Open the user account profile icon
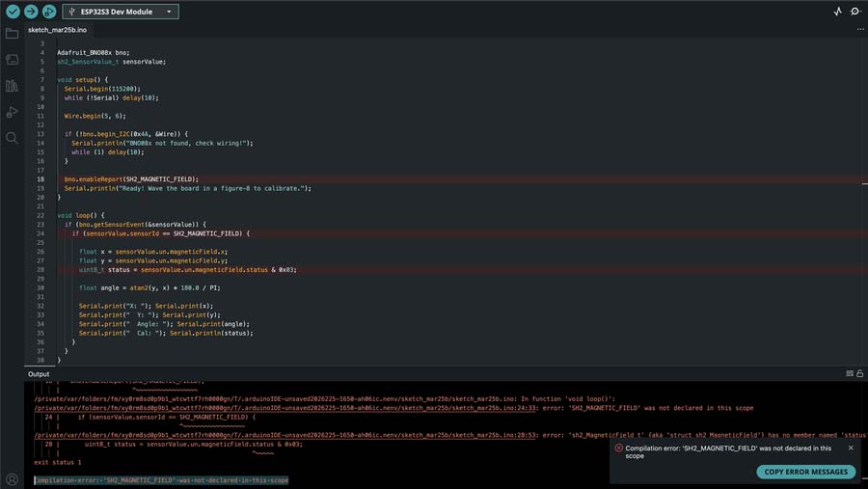This screenshot has width=868, height=489. 12,478
